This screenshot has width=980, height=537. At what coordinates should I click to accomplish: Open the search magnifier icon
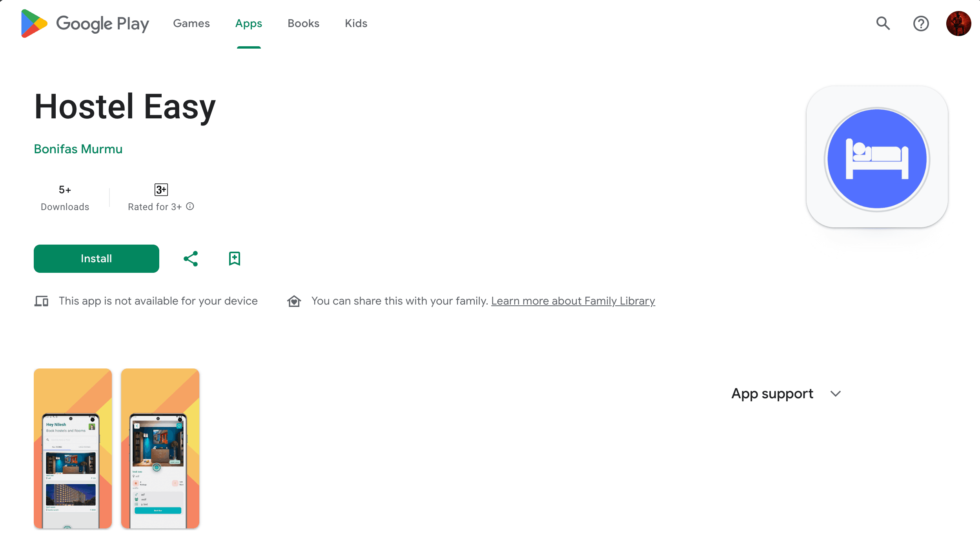[x=883, y=24]
